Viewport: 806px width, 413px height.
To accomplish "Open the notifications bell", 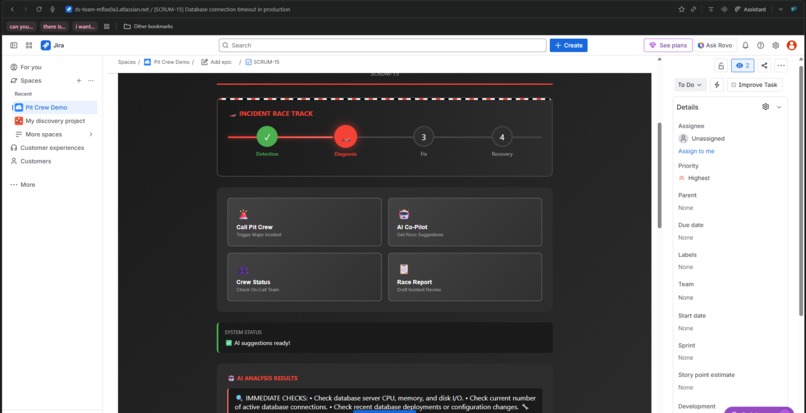I will [745, 45].
